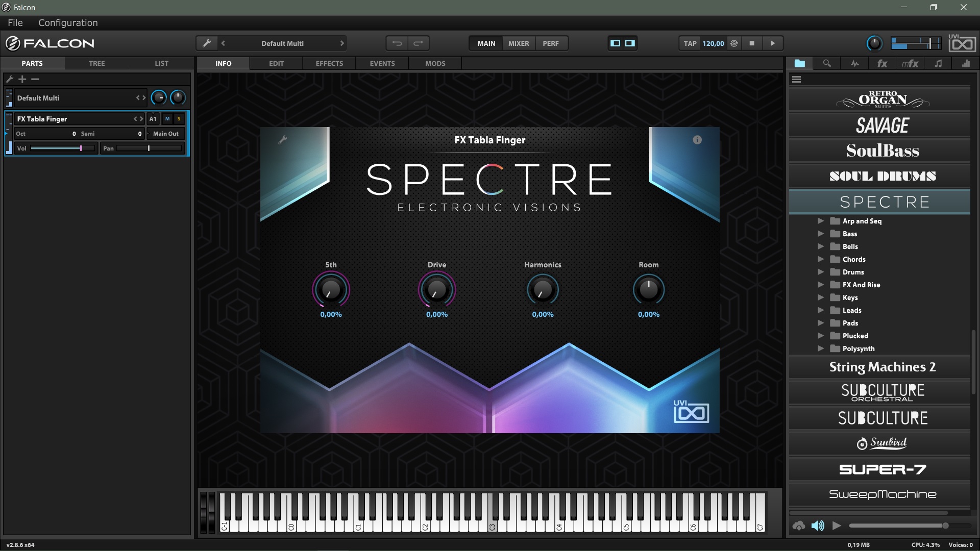
Task: Open the browser search magnifier tab
Action: click(827, 63)
